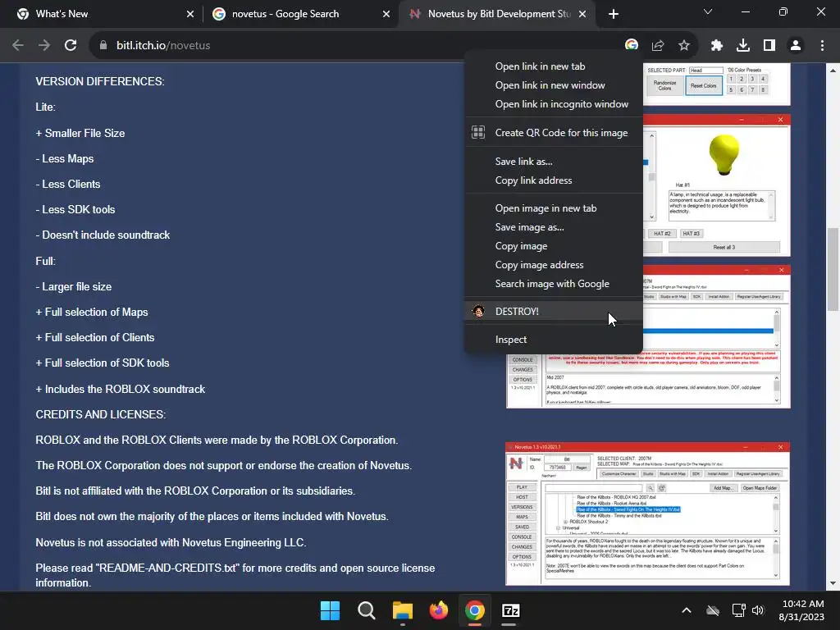
Task: Open Firefox from the taskbar
Action: 439,610
